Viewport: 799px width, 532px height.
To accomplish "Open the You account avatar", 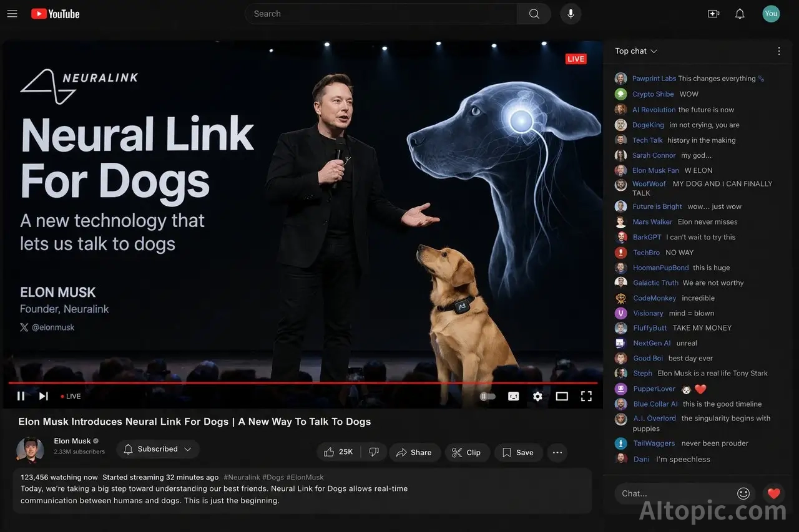I will coord(771,14).
